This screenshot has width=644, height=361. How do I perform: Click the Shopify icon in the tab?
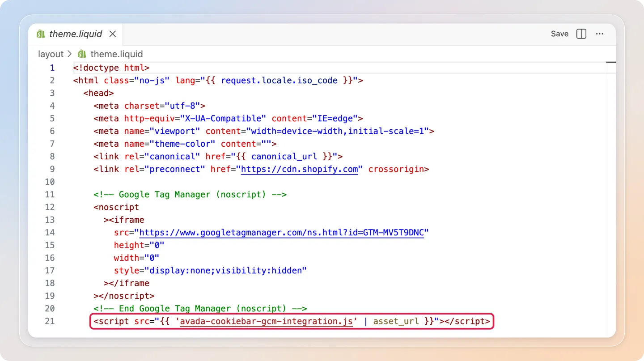(41, 34)
